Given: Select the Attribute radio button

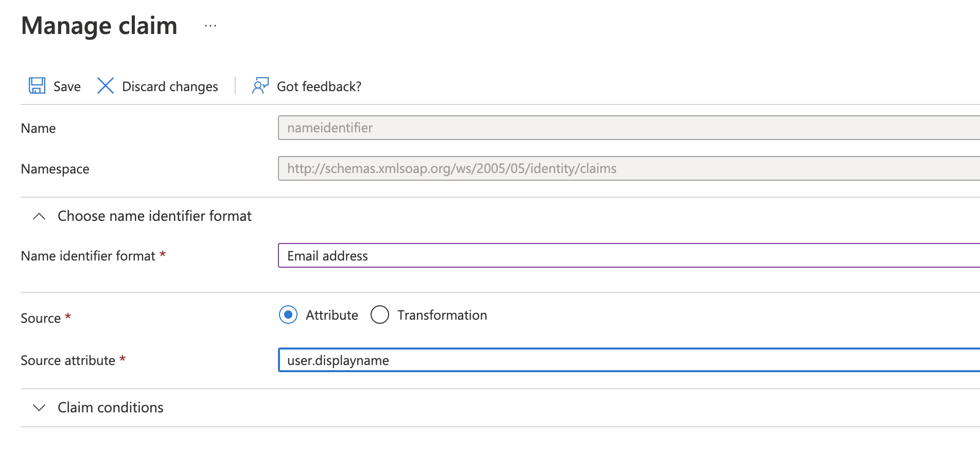Looking at the screenshot, I should tap(288, 315).
